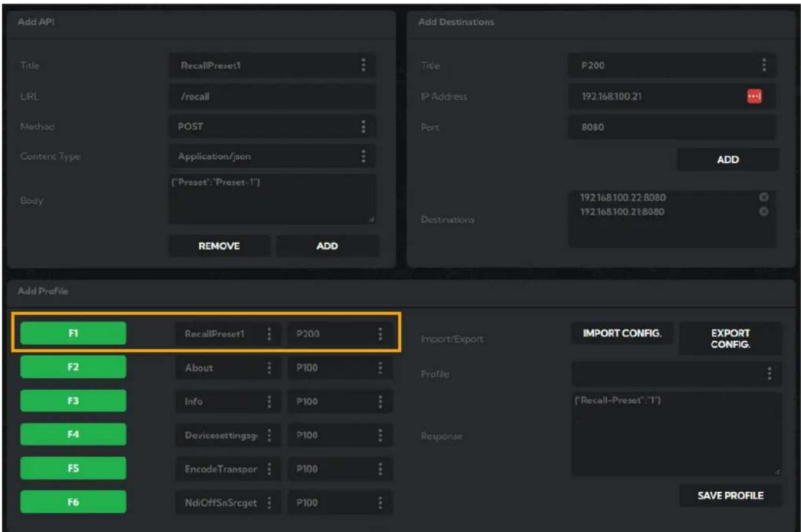Open the F6 API dropdown showing NdiOffSnSrcget

(228, 503)
